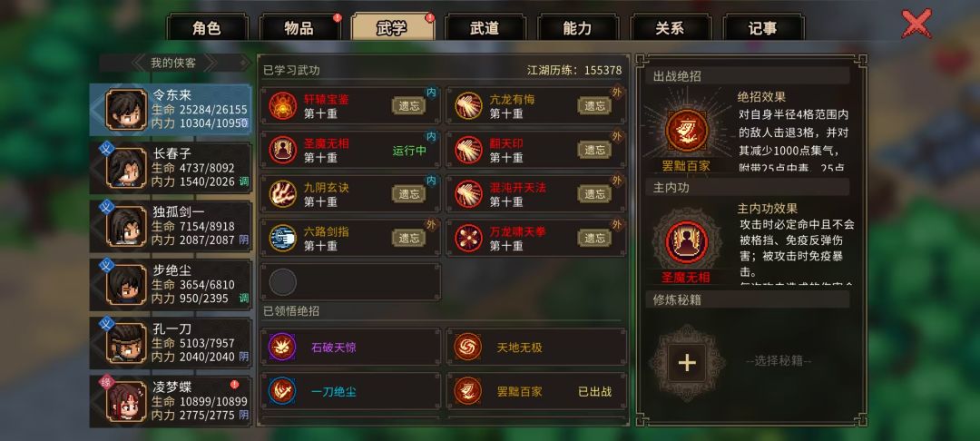The height and width of the screenshot is (441, 980).
Task: Click the 天地无极 ultimate move icon
Action: point(468,347)
